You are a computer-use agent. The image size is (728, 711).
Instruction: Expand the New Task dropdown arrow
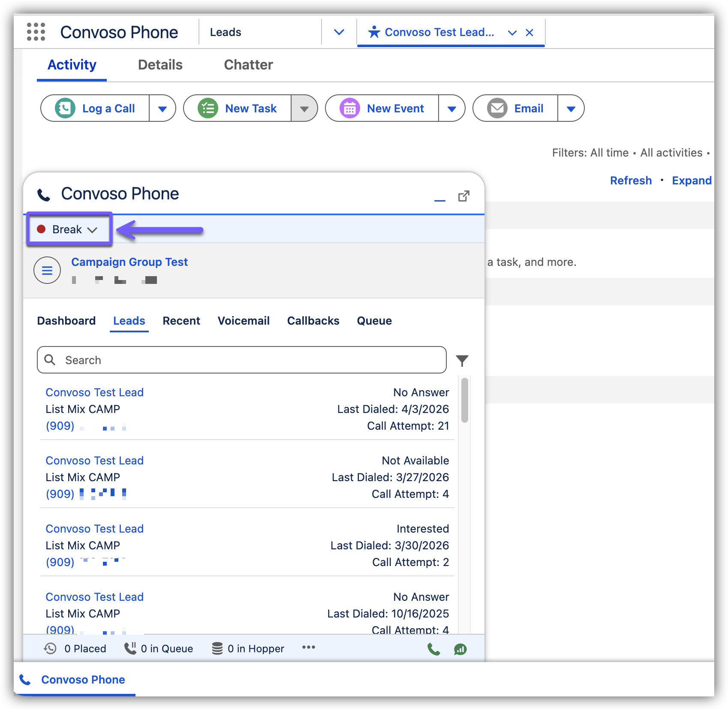(304, 108)
